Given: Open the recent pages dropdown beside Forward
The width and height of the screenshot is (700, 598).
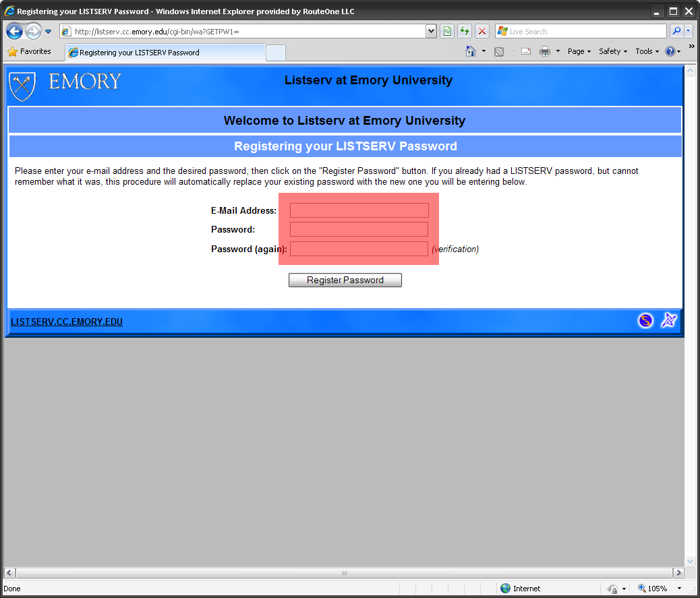Looking at the screenshot, I should click(48, 32).
